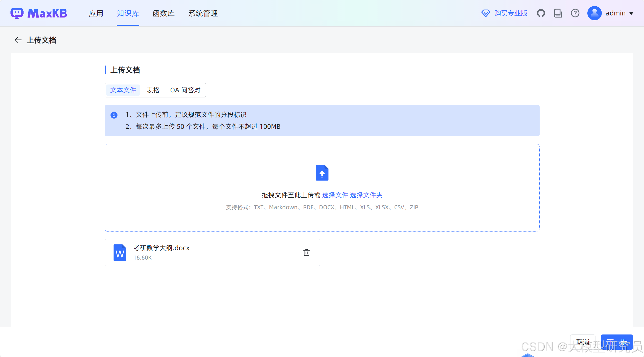
Task: Click the uploaded 考研数学大纲.docx file entry
Action: [161, 248]
